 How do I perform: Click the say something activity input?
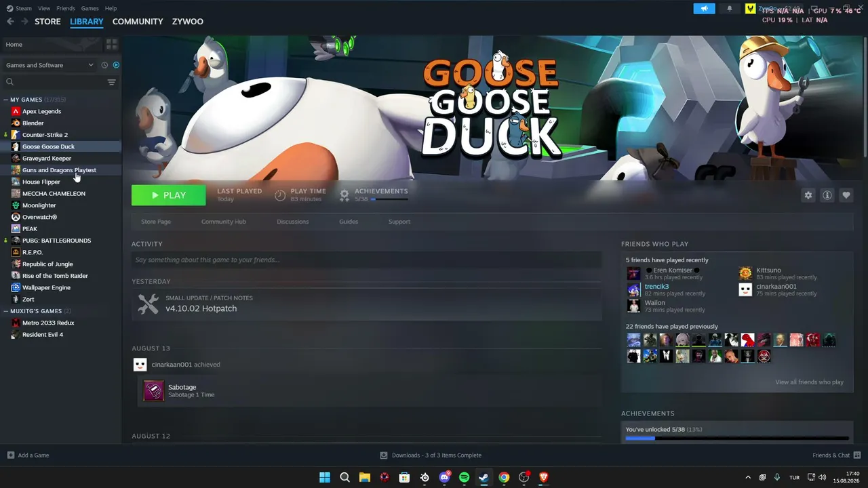[366, 260]
